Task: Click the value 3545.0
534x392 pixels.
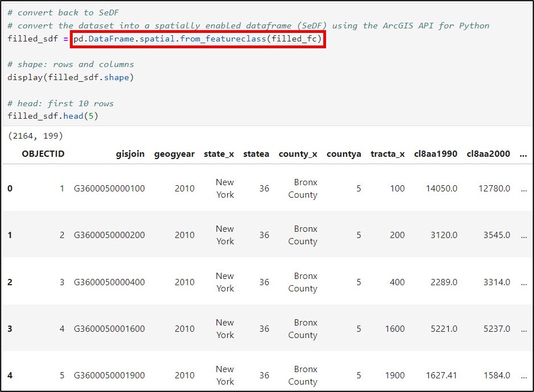Action: 497,235
